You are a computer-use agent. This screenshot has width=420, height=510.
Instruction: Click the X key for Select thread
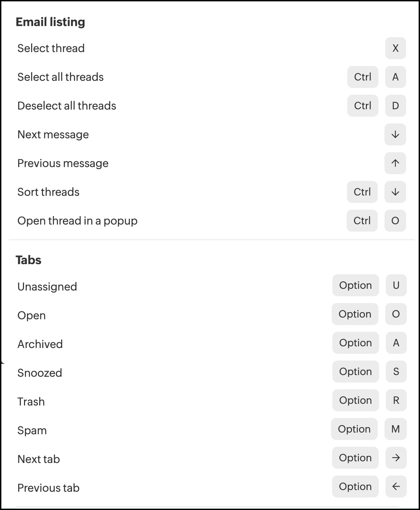395,48
